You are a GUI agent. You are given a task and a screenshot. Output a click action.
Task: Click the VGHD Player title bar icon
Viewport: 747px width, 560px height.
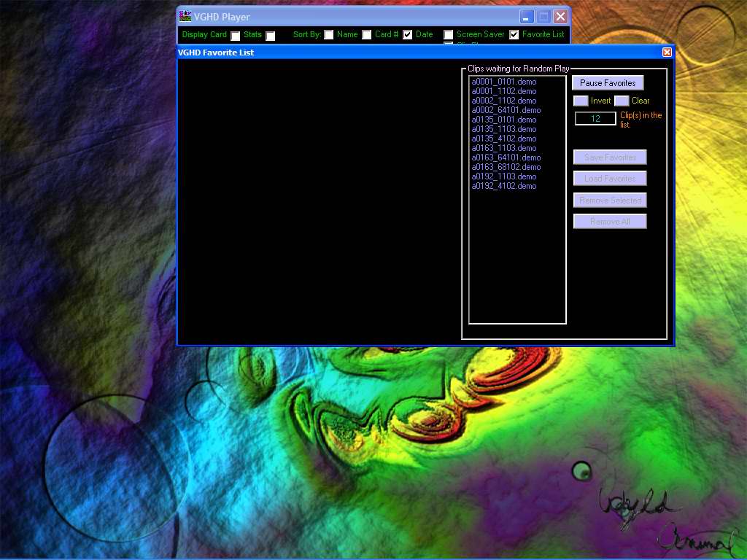[x=185, y=17]
